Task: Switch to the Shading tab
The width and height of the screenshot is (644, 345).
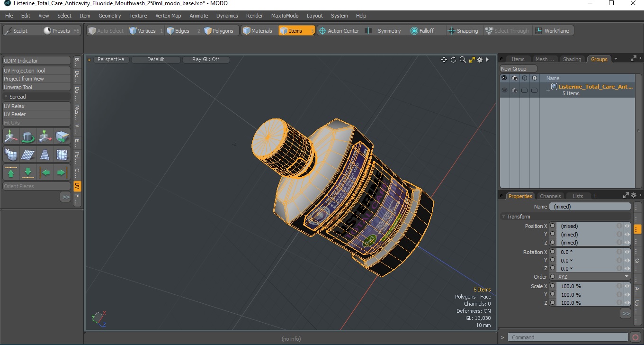Action: 572,59
